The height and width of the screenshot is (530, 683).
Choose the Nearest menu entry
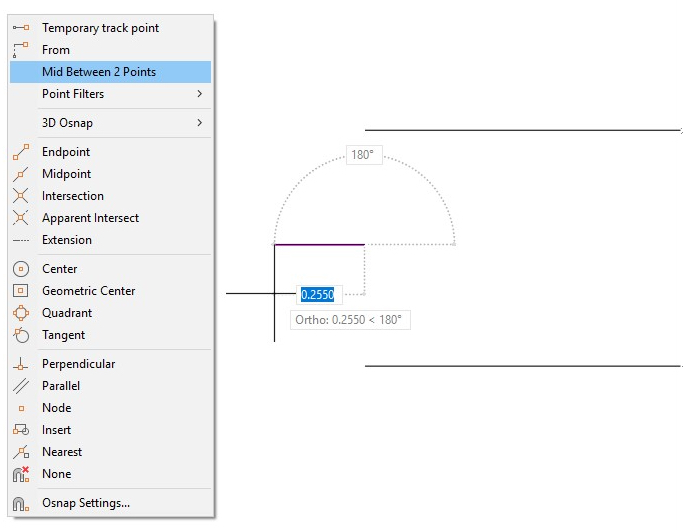[x=110, y=452]
